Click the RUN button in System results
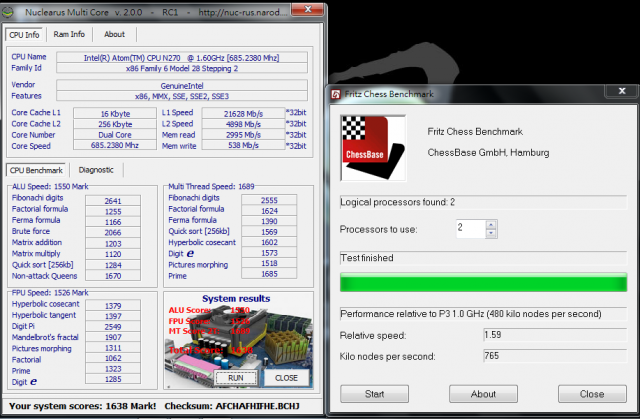 (x=236, y=378)
